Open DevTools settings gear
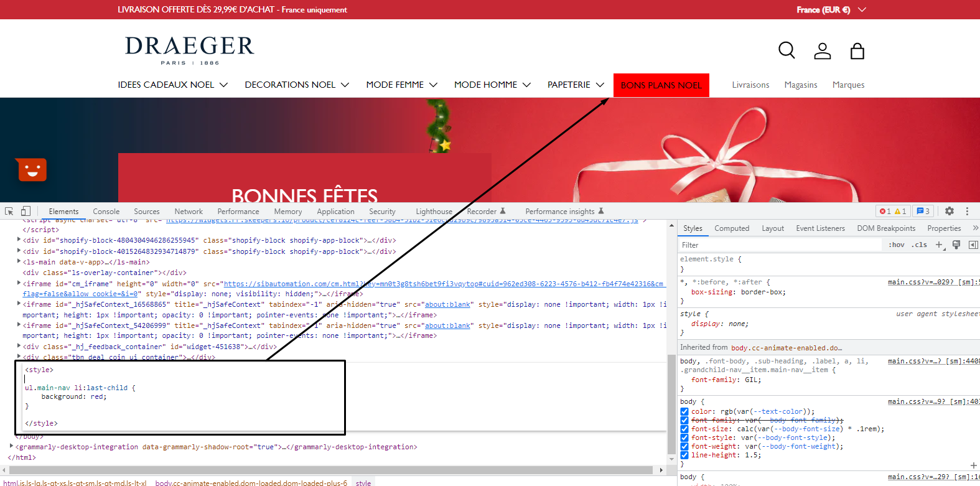This screenshot has width=980, height=486. pyautogui.click(x=950, y=211)
